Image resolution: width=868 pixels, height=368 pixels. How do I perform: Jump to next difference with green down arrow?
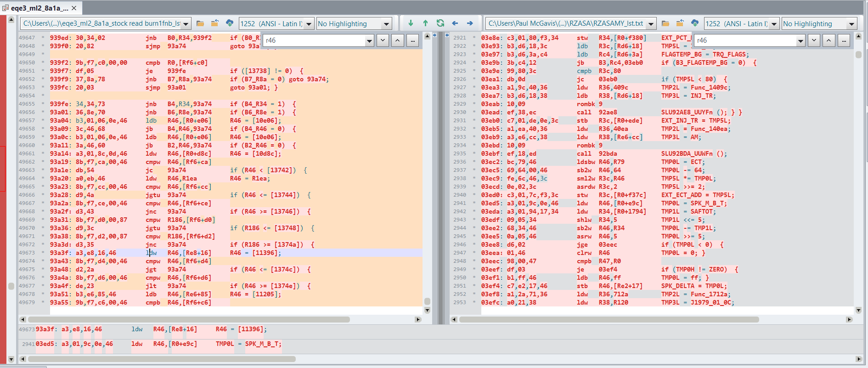tap(411, 23)
